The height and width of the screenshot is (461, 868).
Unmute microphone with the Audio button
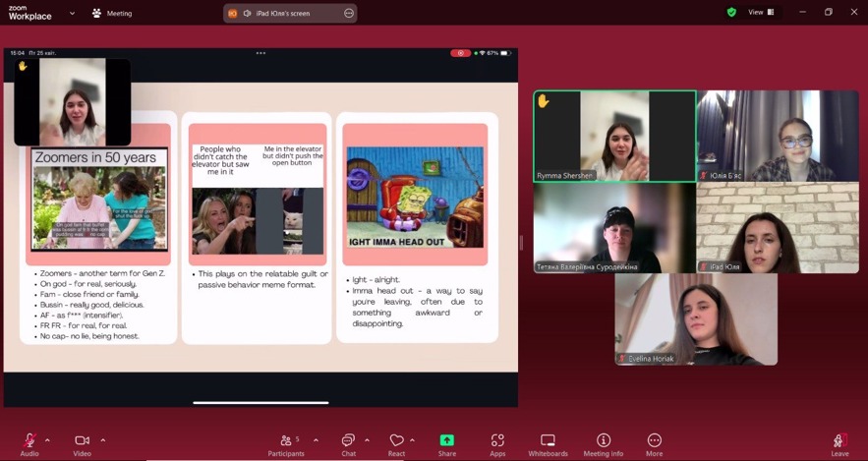[29, 444]
